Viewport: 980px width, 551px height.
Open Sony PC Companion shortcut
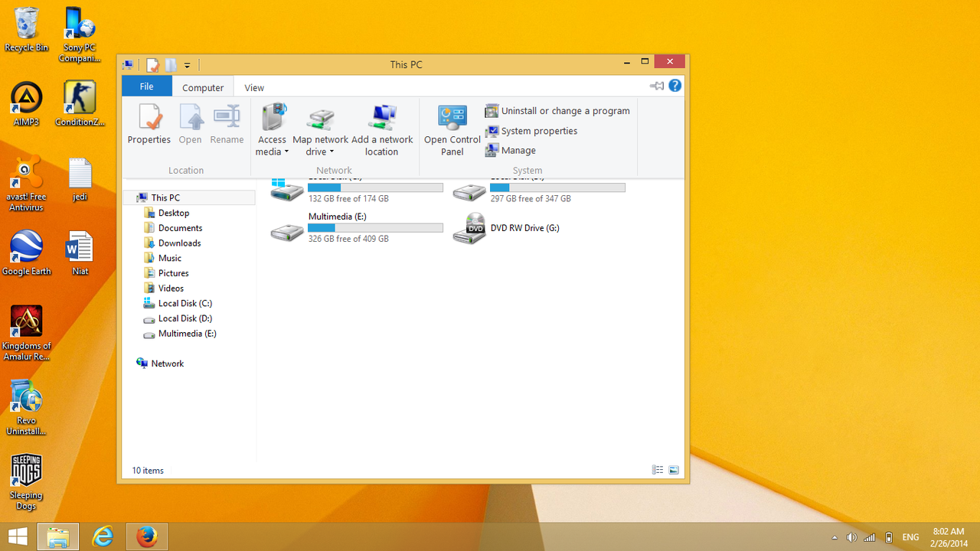point(80,34)
